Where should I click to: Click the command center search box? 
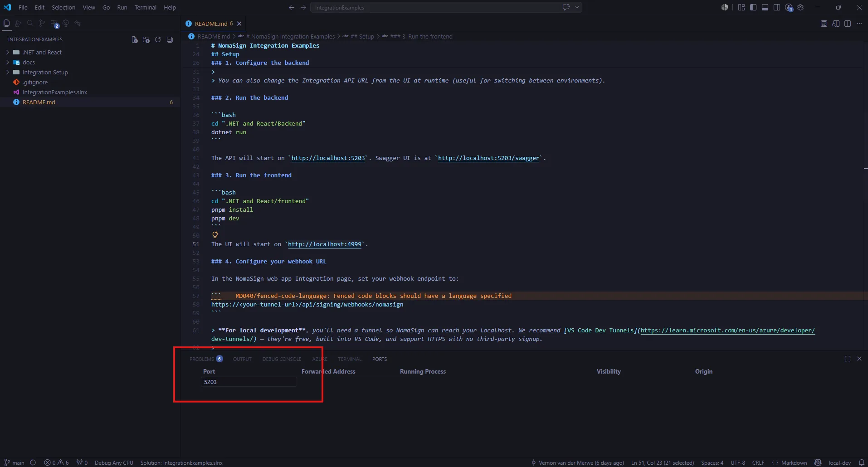[x=434, y=7]
